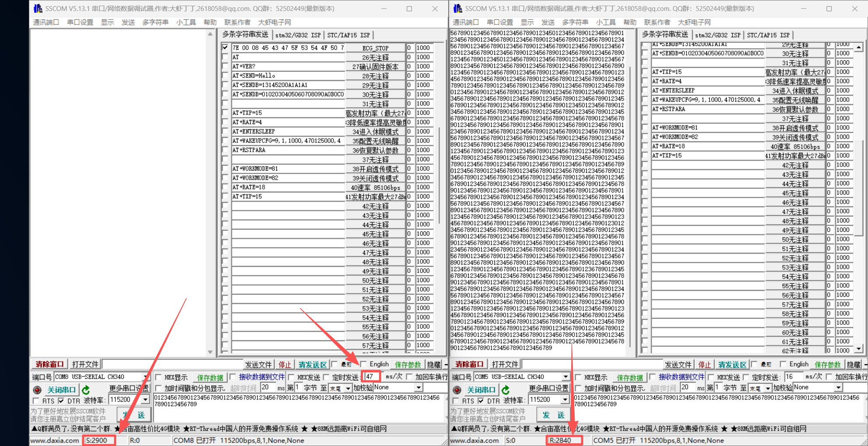This screenshot has width=868, height=446.
Task: Click the SSCOM app icon in right title bar
Action: [458, 8]
